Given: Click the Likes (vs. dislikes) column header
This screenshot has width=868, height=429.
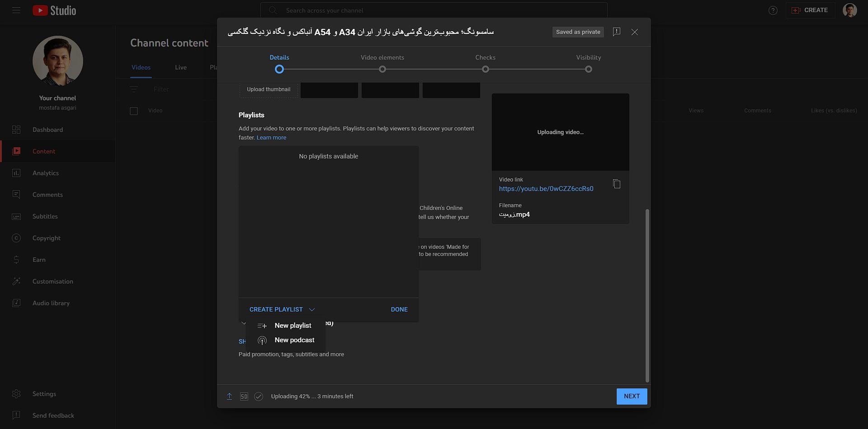Looking at the screenshot, I should [x=834, y=111].
